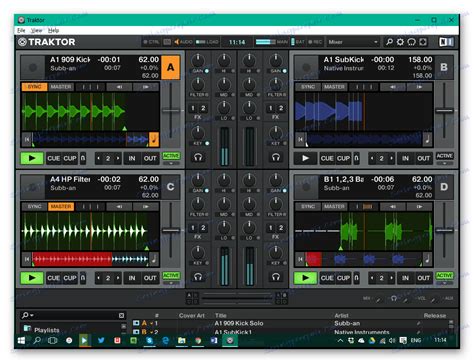Open the View menu
The width and height of the screenshot is (474, 363).
[36, 30]
